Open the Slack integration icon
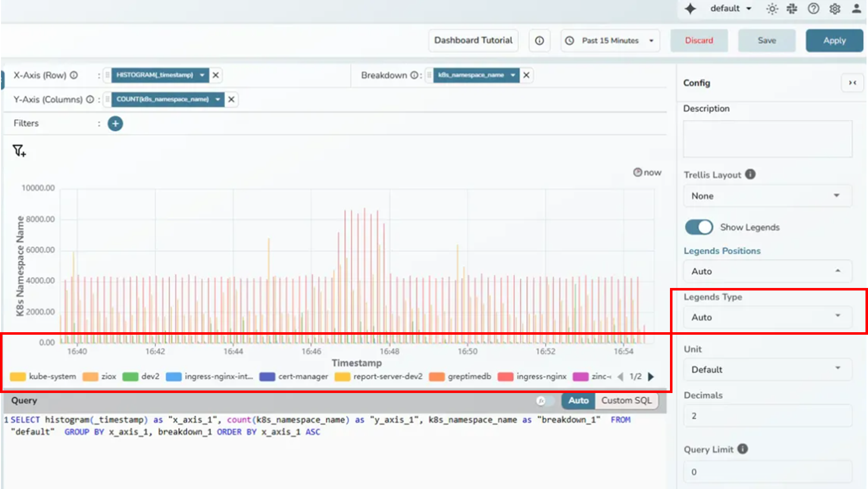 tap(792, 9)
